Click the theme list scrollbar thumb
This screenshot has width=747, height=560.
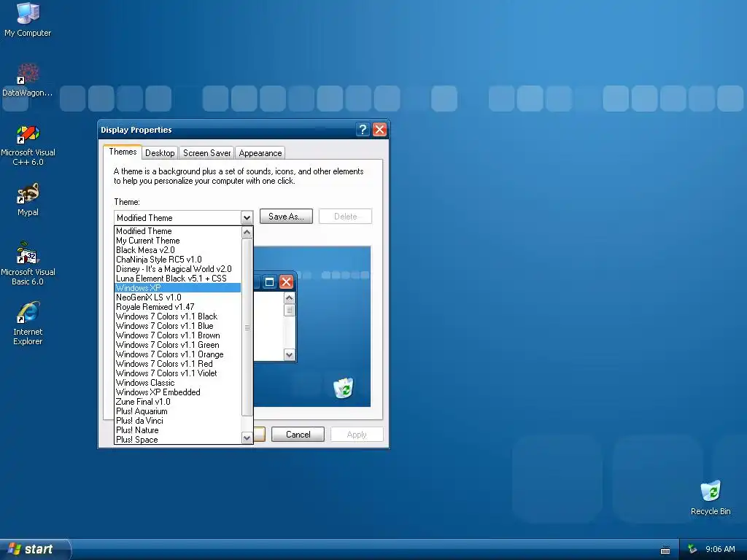[x=247, y=327]
